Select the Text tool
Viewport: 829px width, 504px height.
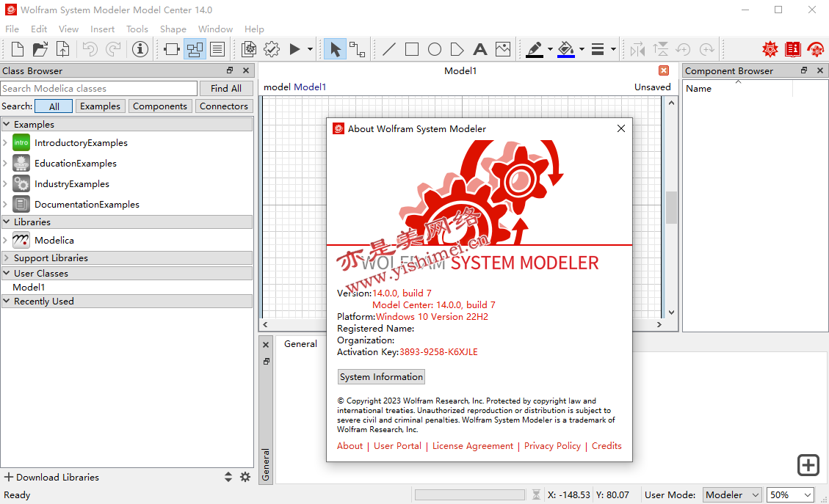480,49
